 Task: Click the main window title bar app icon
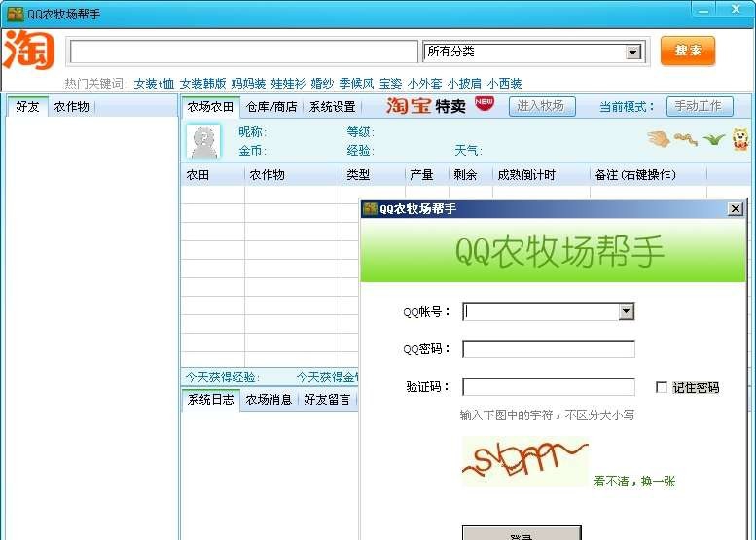[15, 14]
